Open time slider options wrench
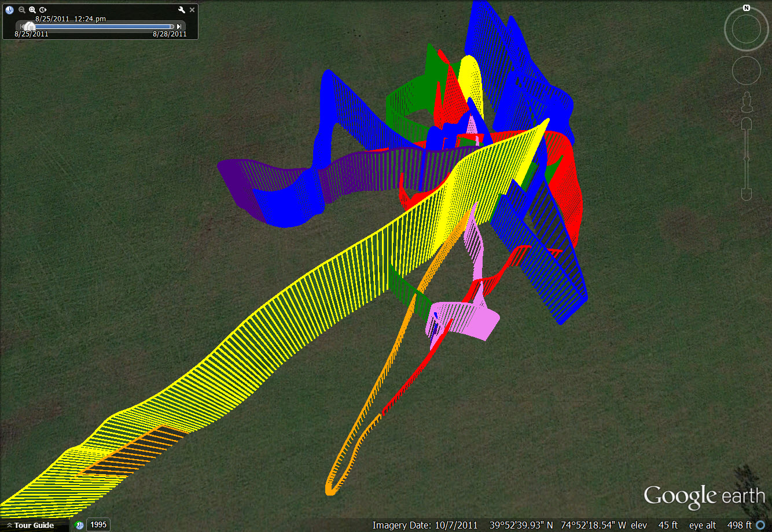Screen dimensions: 772x532 tap(182, 10)
